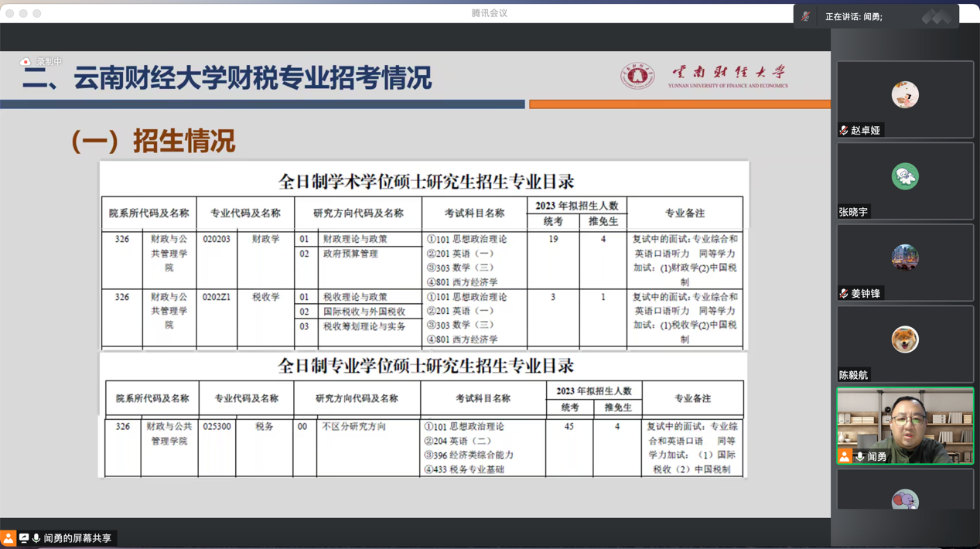
Task: Click the 闻勇的屏幕共享 label
Action: 77,538
